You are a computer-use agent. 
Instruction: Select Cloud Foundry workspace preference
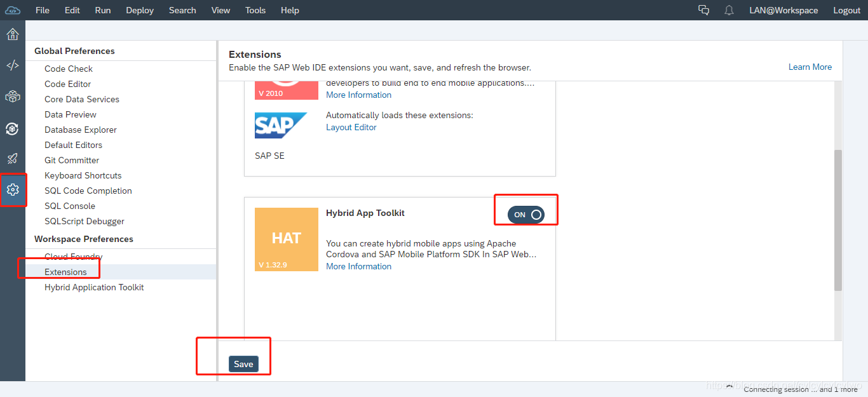(x=74, y=257)
